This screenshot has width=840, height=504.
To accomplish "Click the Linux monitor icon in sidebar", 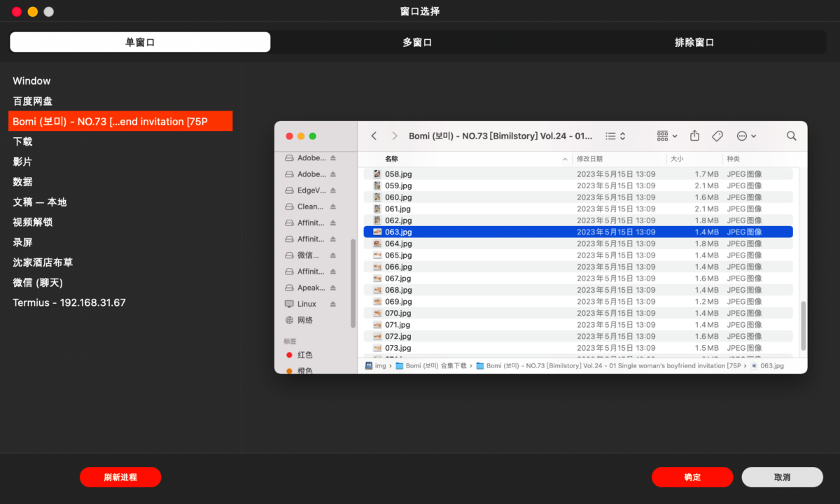I will [289, 304].
